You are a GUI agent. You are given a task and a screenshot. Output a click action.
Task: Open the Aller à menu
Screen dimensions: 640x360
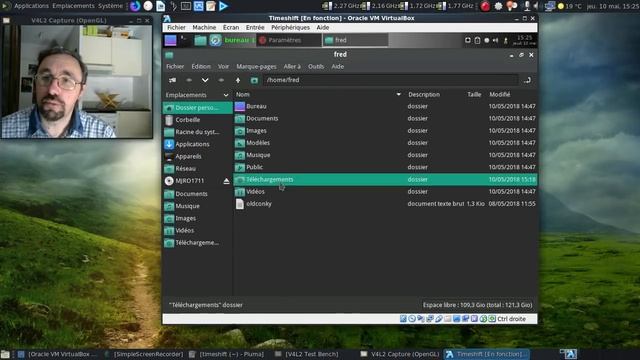click(292, 67)
